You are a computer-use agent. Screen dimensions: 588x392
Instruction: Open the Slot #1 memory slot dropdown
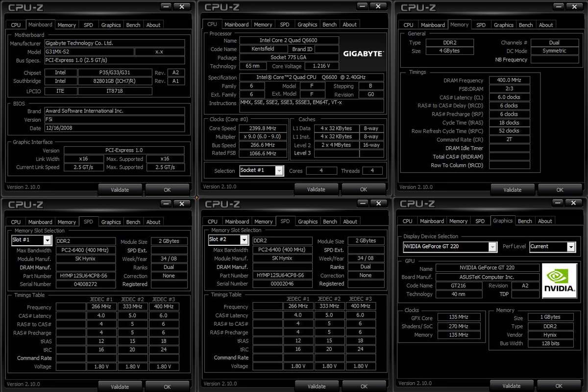point(47,240)
